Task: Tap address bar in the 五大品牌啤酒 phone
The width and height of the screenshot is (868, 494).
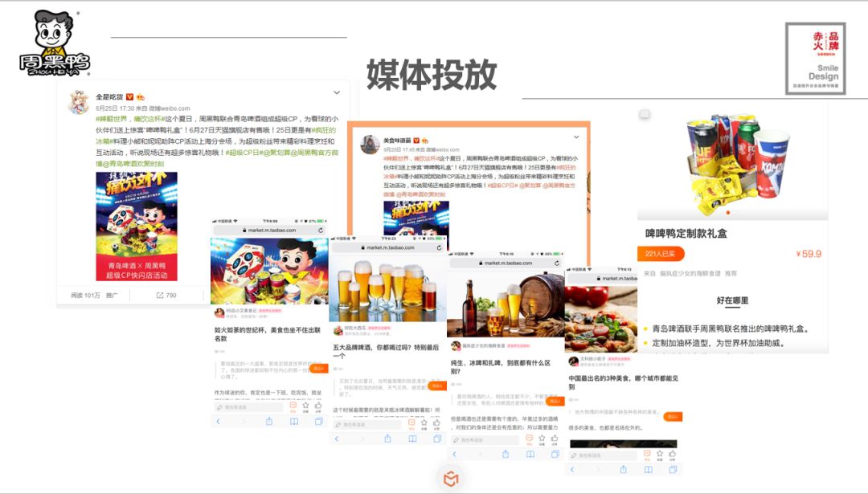Action: (x=388, y=248)
